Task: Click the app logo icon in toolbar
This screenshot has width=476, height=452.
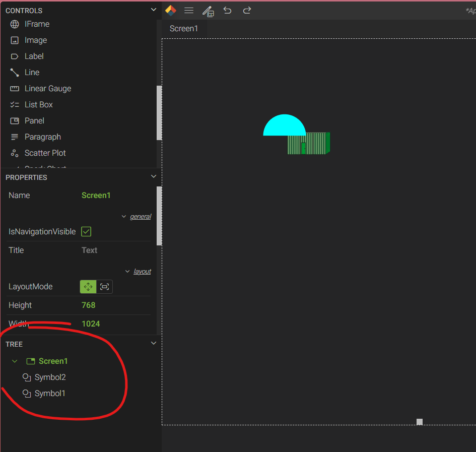Action: [171, 10]
